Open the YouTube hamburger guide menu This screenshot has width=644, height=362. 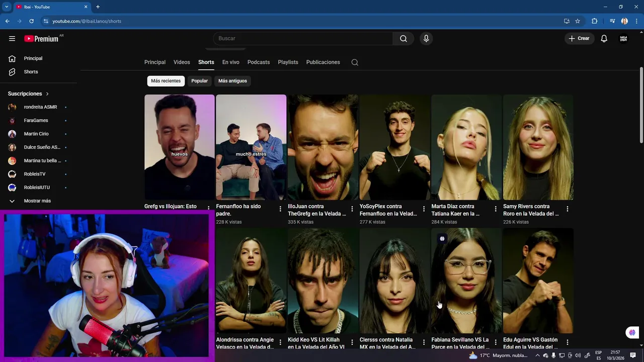(x=12, y=39)
